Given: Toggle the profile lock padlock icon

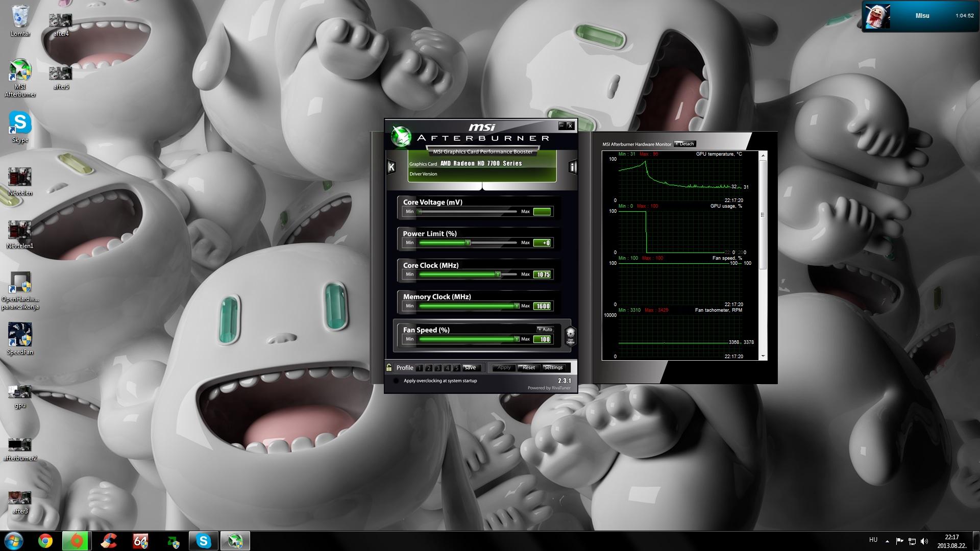Looking at the screenshot, I should point(389,367).
